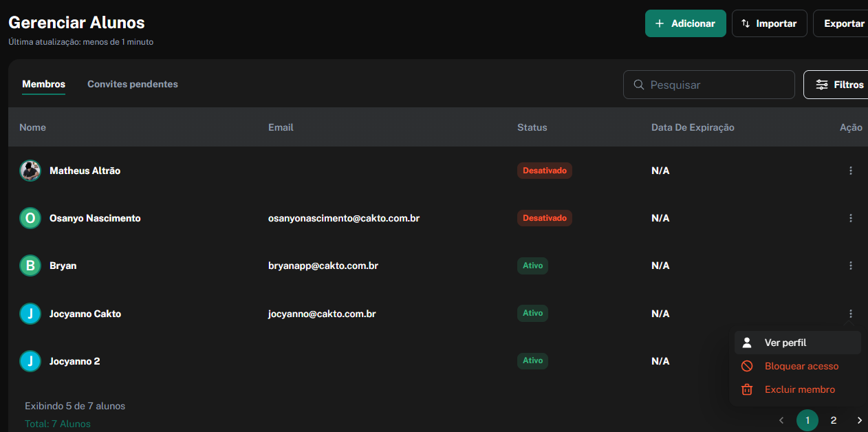Click the green O avatar of Osanyo Nascimento

tap(30, 218)
